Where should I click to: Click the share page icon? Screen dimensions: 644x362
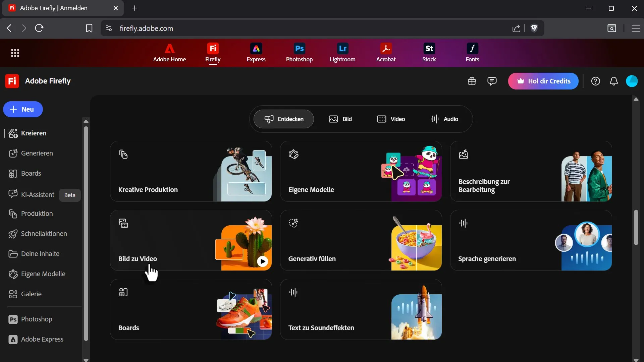pyautogui.click(x=516, y=28)
